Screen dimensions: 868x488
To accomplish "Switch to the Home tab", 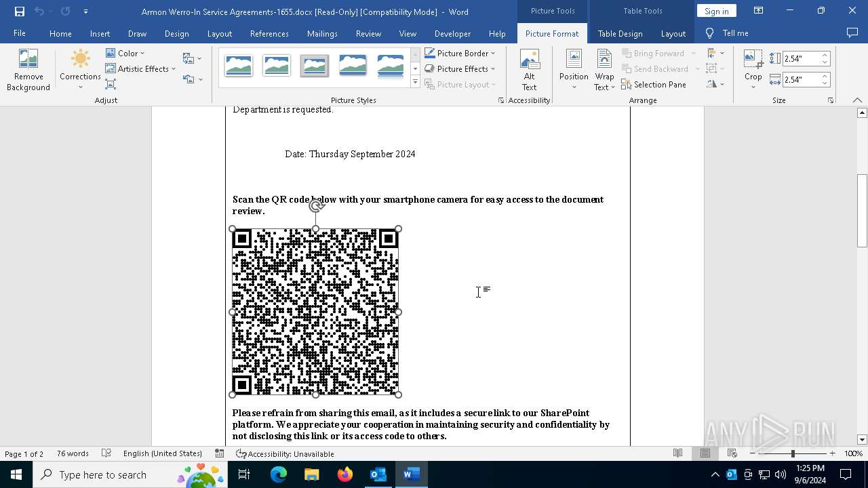I will pyautogui.click(x=60, y=33).
